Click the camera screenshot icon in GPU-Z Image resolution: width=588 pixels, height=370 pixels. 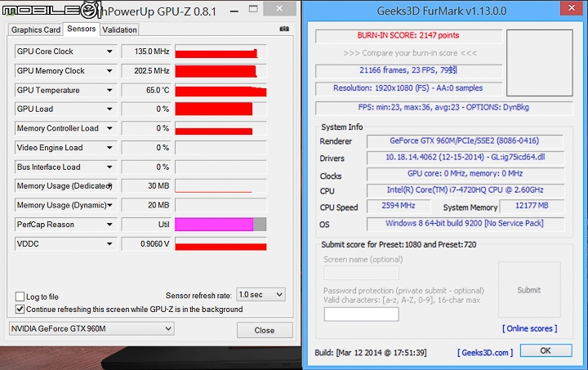(284, 29)
